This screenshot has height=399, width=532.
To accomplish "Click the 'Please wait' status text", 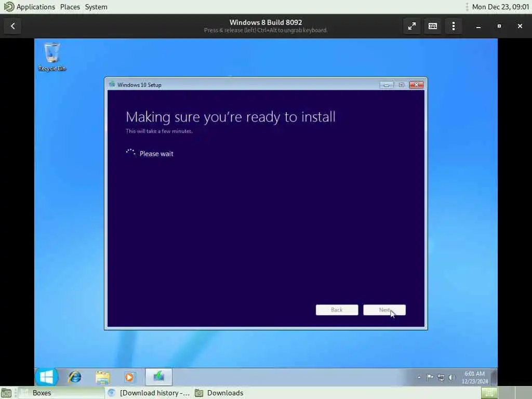I will point(156,154).
